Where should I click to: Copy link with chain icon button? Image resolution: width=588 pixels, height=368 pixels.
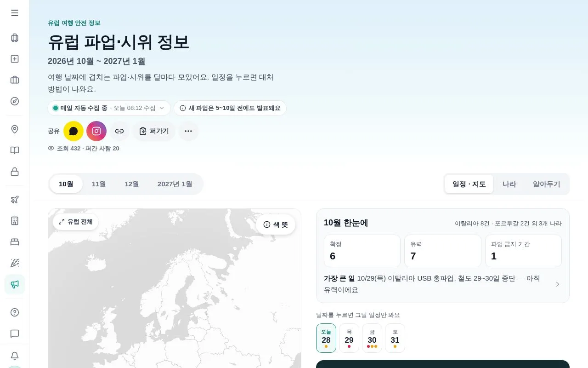119,131
